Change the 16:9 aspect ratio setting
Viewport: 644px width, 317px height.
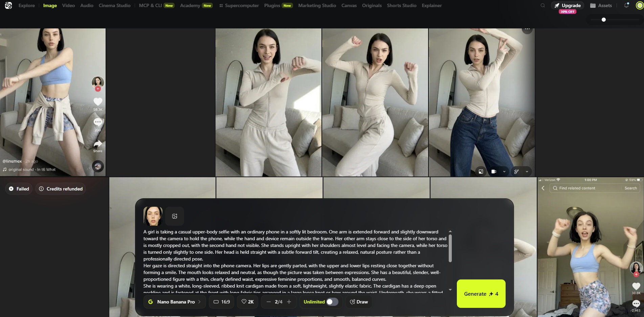222,302
